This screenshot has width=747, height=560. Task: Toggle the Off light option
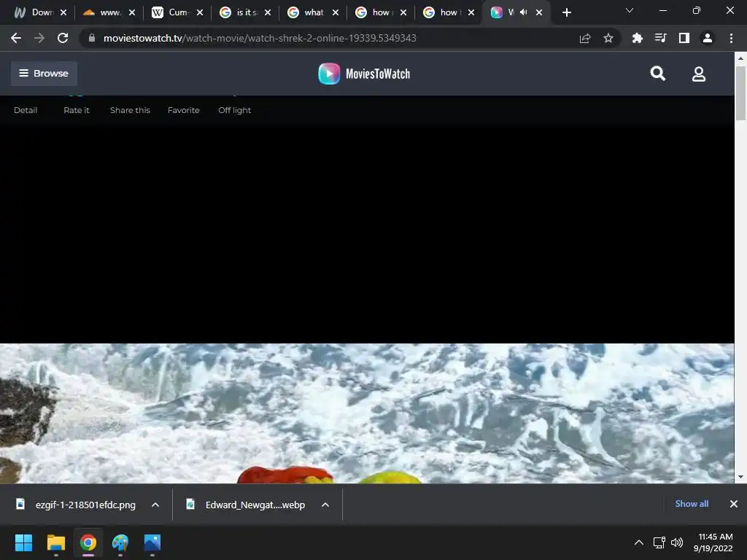click(234, 110)
